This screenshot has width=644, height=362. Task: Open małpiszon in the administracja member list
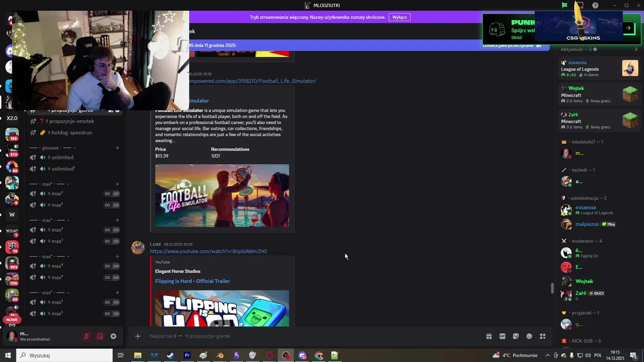point(599,224)
